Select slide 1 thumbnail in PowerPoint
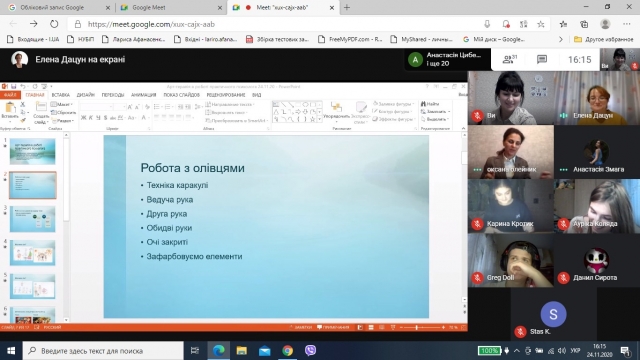The width and height of the screenshot is (640, 360). coord(32,151)
